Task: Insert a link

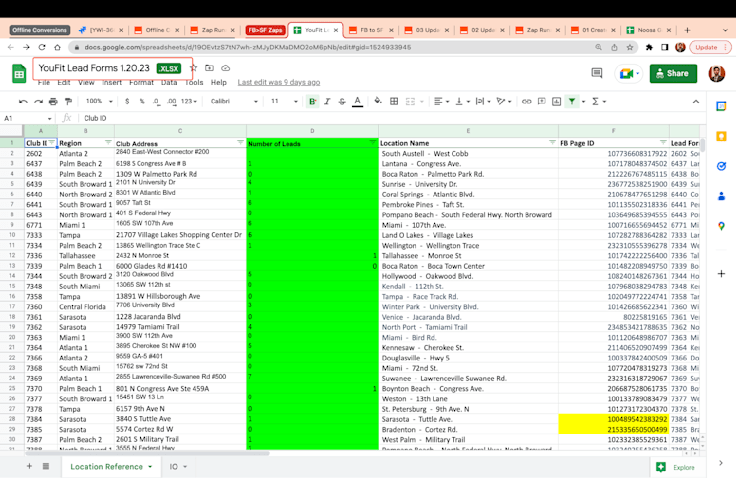Action: (x=527, y=101)
